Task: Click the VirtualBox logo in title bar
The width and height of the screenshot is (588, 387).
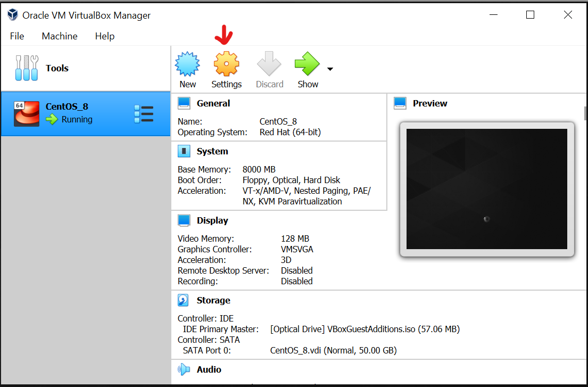Action: (12, 15)
